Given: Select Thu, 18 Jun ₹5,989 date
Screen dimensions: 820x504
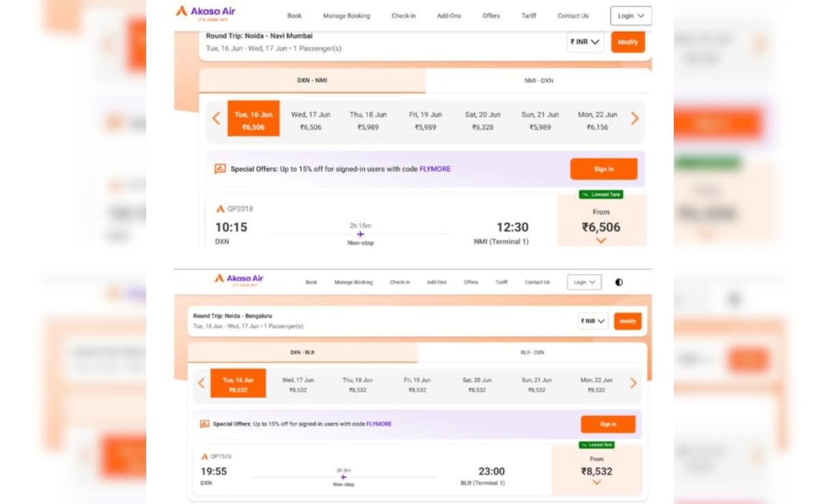Looking at the screenshot, I should 368,120.
